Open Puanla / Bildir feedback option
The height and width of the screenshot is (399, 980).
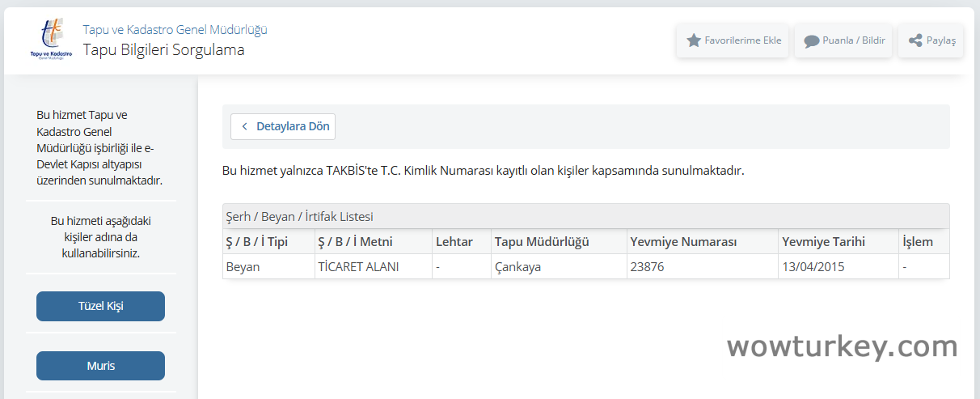[x=844, y=40]
